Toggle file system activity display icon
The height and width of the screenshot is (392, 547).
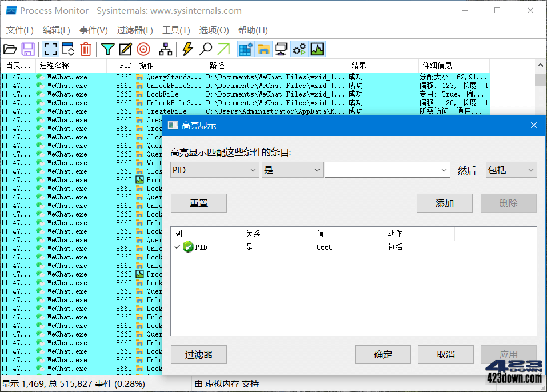tap(263, 49)
